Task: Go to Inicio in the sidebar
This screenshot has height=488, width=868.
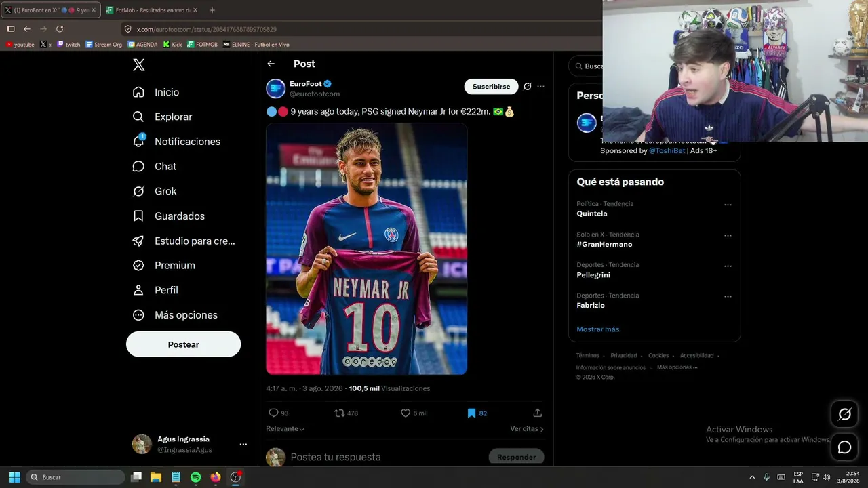Action: pyautogui.click(x=156, y=92)
